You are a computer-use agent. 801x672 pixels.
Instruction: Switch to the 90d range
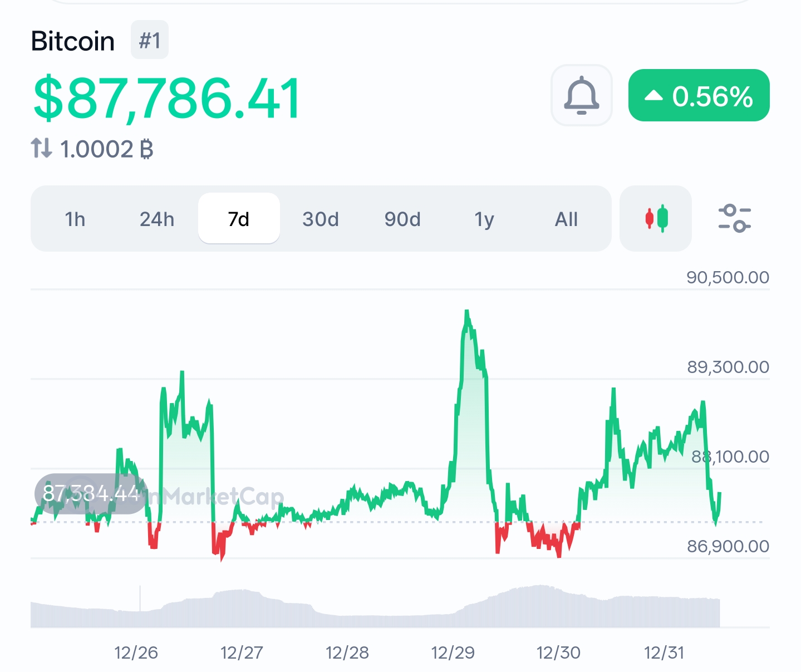[402, 219]
